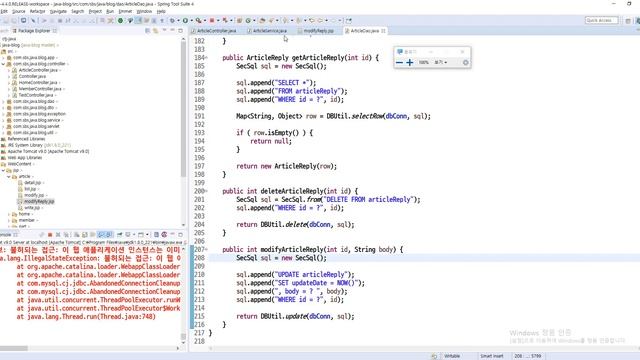Terminate the server with red Console stop button
640x360 pixels.
coord(50,235)
